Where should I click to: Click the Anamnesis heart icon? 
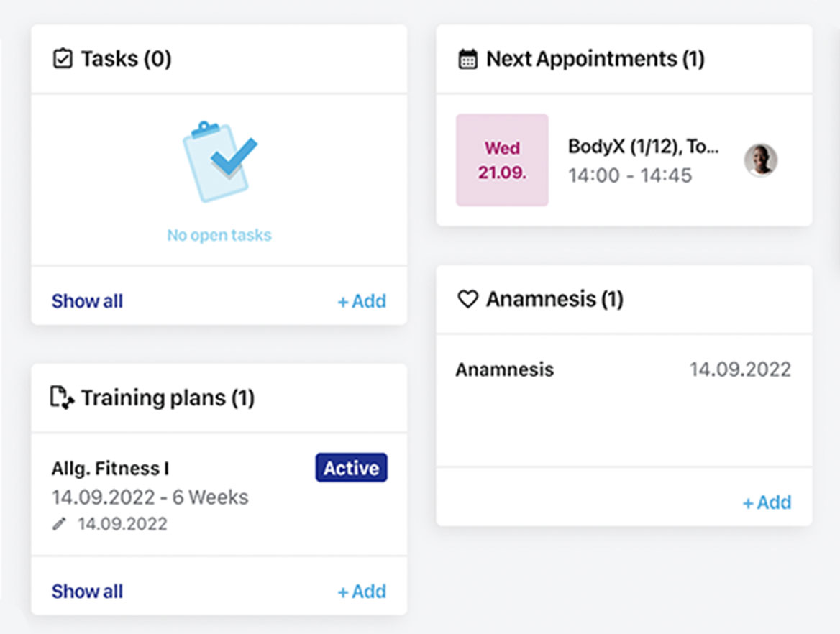tap(467, 299)
